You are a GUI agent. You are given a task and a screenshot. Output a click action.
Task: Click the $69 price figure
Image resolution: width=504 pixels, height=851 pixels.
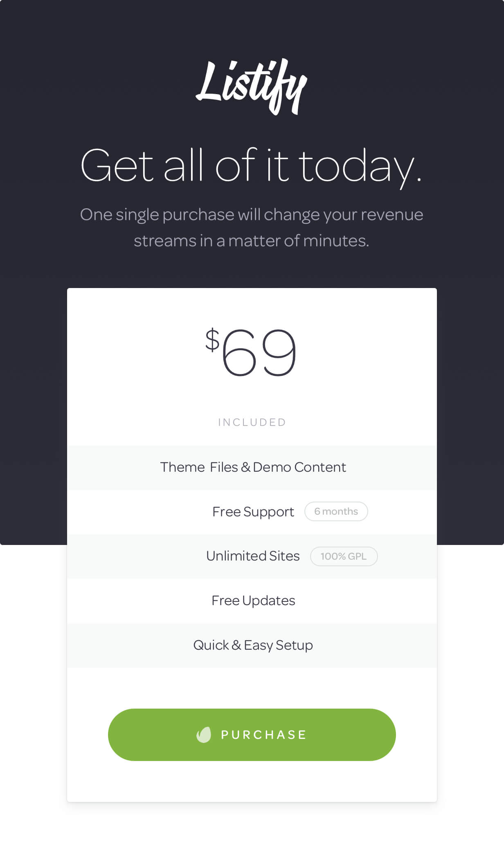[250, 352]
